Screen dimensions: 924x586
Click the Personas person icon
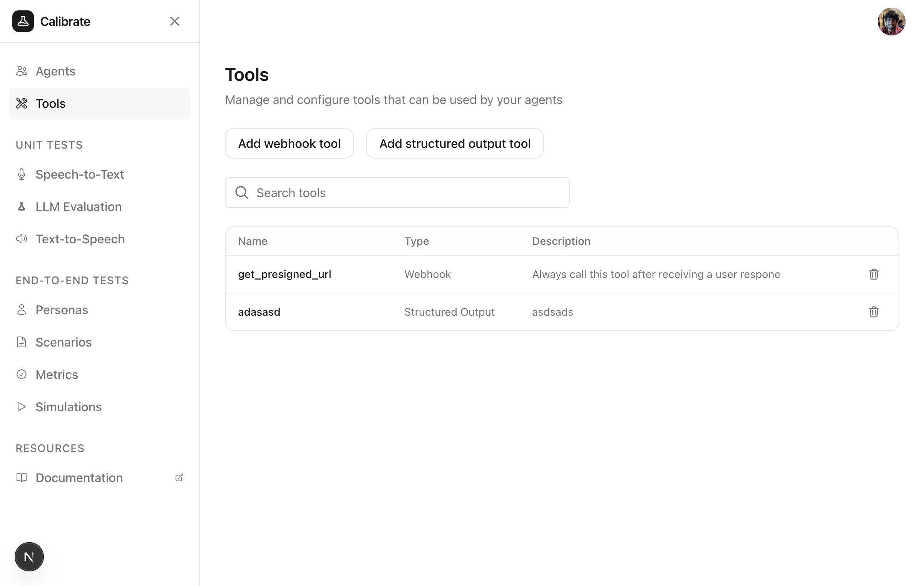click(21, 310)
